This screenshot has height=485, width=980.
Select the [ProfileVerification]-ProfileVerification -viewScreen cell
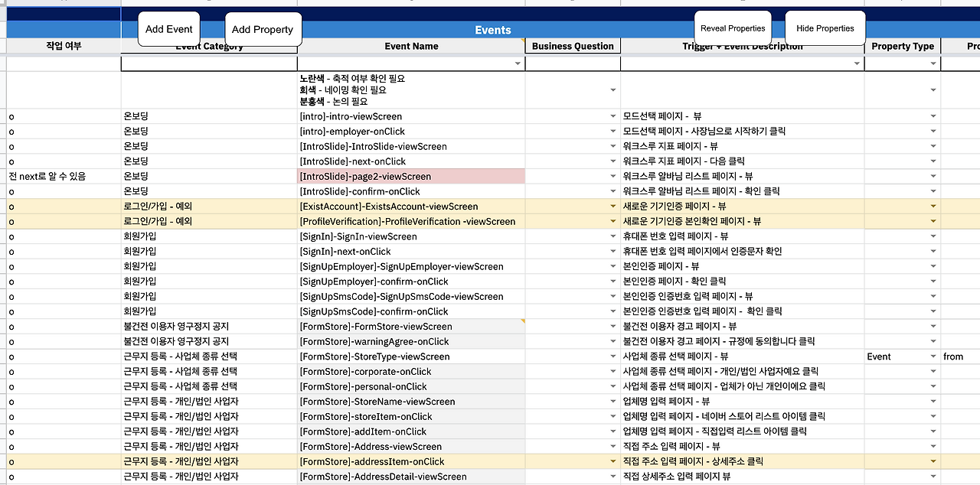click(411, 222)
